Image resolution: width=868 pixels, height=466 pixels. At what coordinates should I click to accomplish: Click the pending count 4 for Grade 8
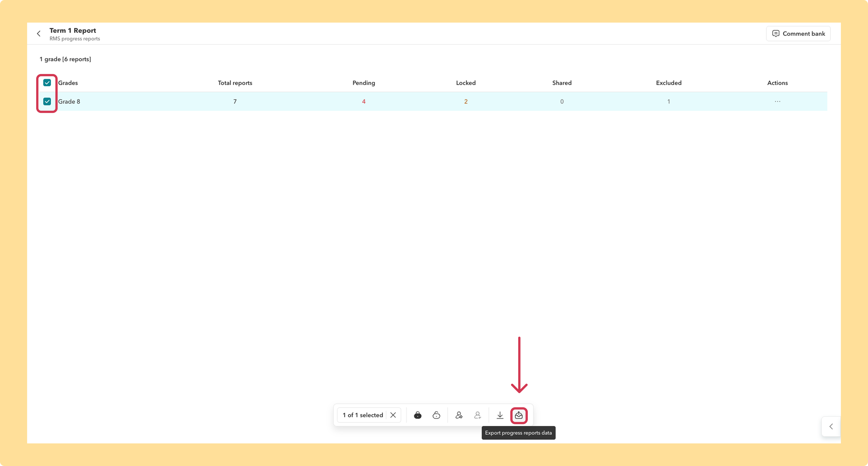pos(364,101)
